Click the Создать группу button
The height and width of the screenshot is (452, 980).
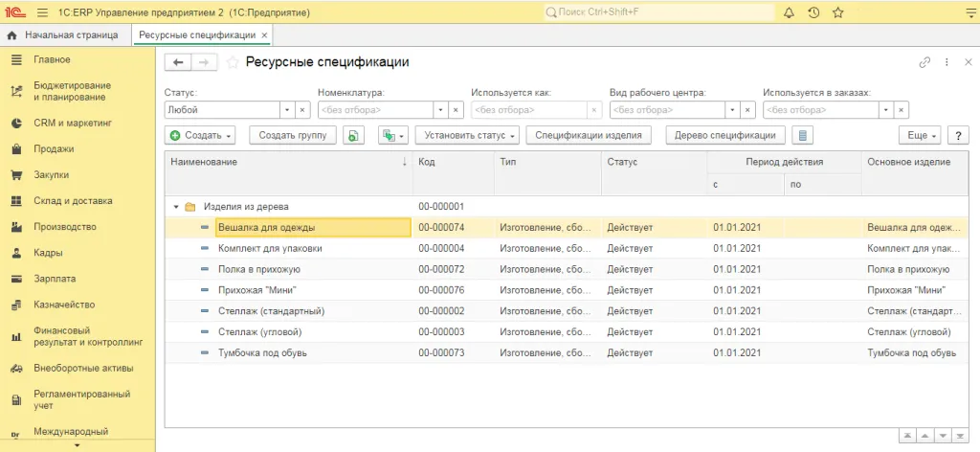[292, 136]
